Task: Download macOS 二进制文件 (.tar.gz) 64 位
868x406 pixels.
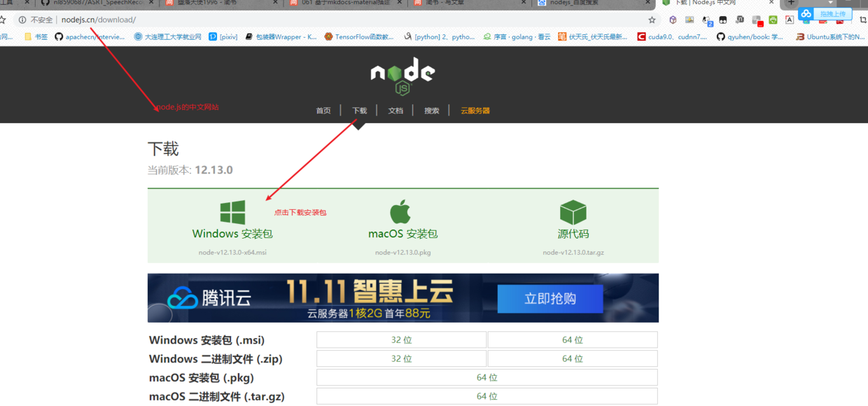Action: pyautogui.click(x=487, y=396)
